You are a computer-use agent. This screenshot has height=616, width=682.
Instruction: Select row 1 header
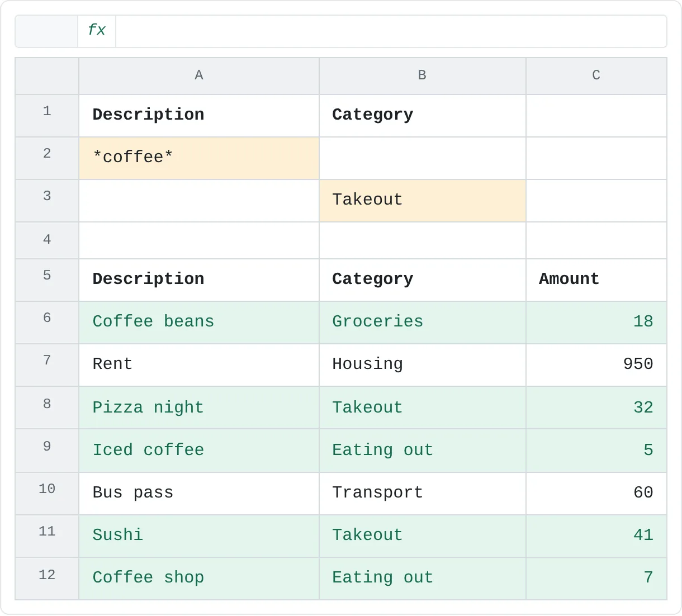pos(47,116)
